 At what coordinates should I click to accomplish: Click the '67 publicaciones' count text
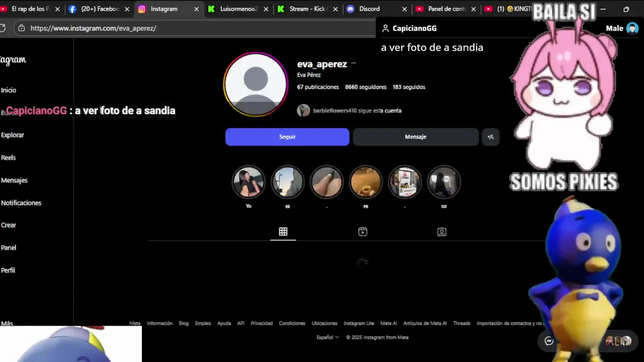click(318, 87)
